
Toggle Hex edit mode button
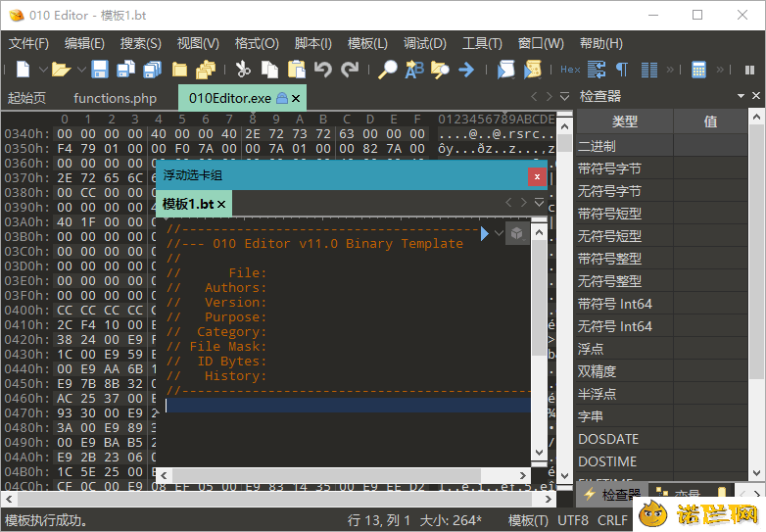(570, 70)
